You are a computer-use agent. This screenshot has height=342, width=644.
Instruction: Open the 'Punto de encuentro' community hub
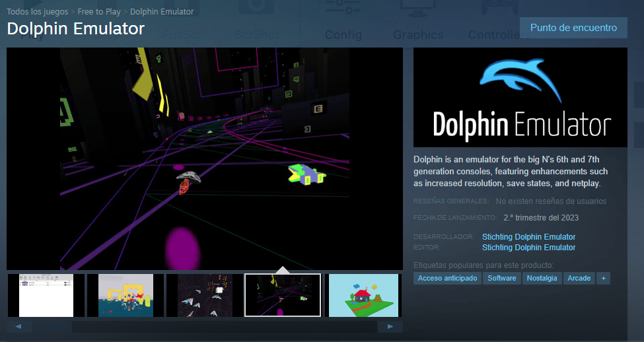(573, 28)
